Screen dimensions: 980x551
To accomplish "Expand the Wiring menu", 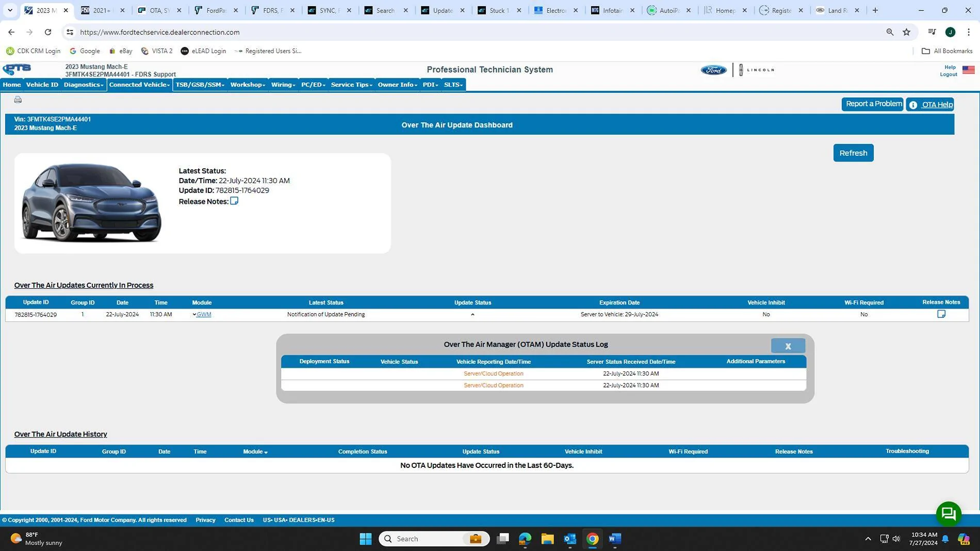I will [x=283, y=85].
